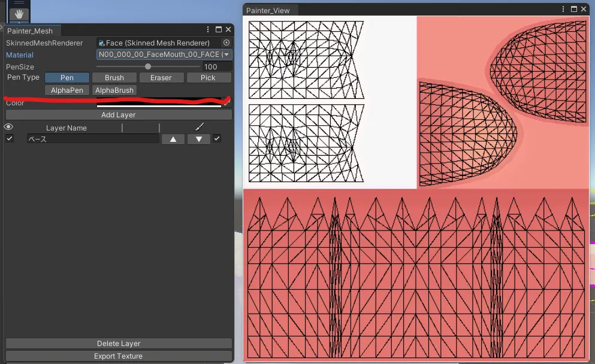Move ベース layer down with arrow
595x364 pixels.
[x=199, y=139]
